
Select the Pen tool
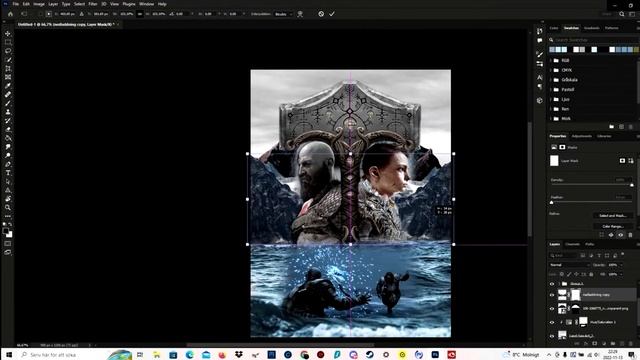(x=8, y=164)
